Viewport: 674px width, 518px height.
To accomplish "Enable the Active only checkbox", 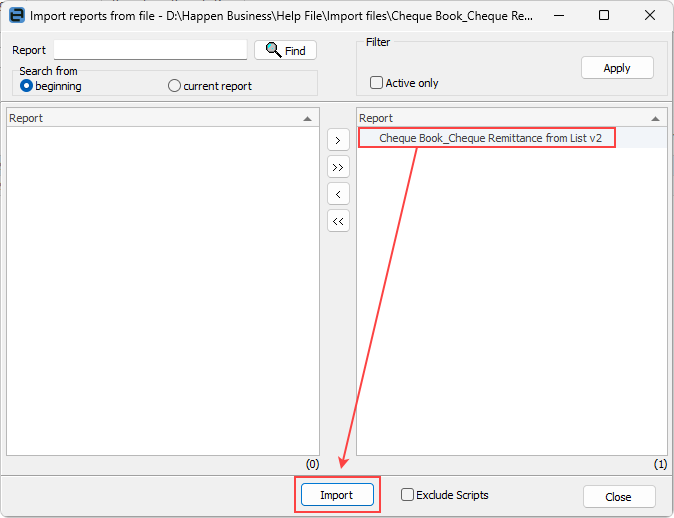I will click(x=376, y=83).
